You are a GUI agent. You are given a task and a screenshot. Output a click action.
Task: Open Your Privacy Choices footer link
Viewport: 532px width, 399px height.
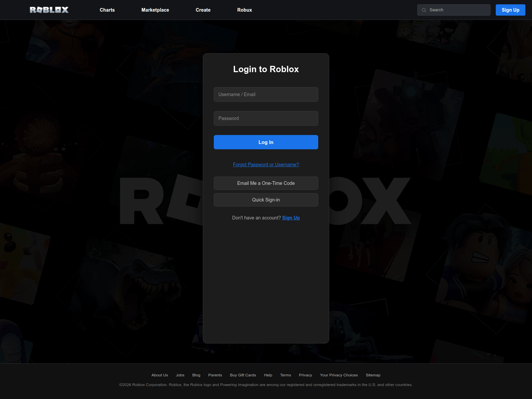(339, 375)
